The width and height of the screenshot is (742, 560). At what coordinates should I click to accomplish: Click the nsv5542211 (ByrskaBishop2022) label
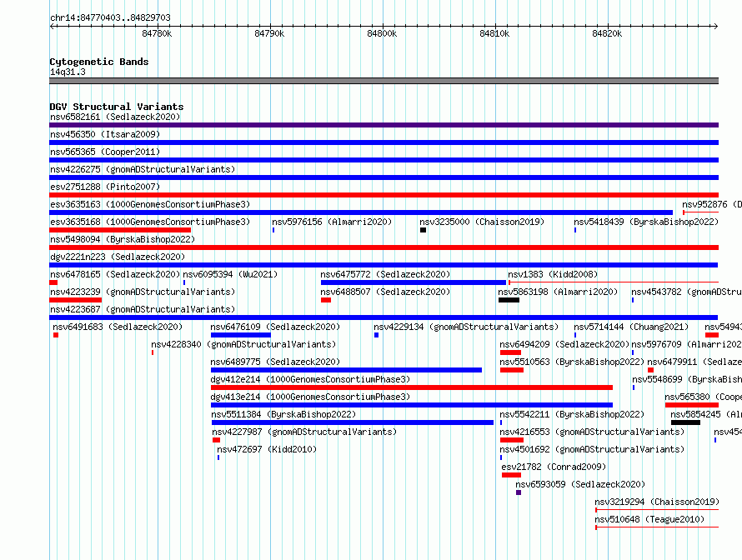point(572,414)
